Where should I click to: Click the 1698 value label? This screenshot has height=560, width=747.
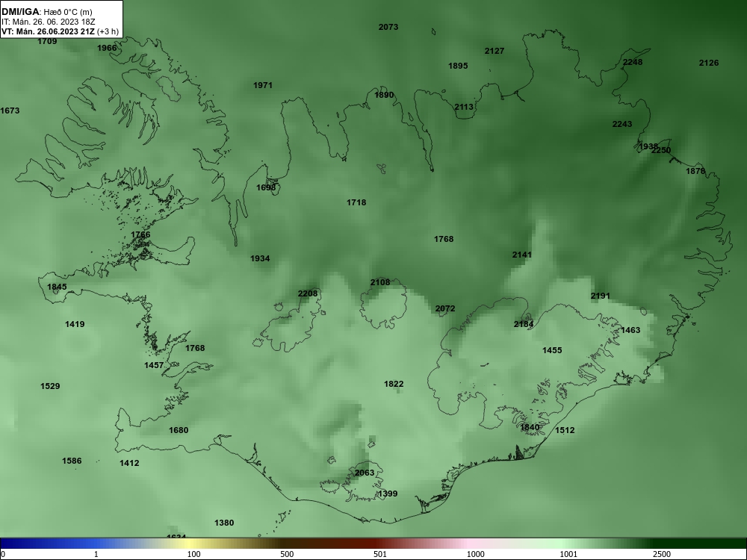tap(266, 187)
